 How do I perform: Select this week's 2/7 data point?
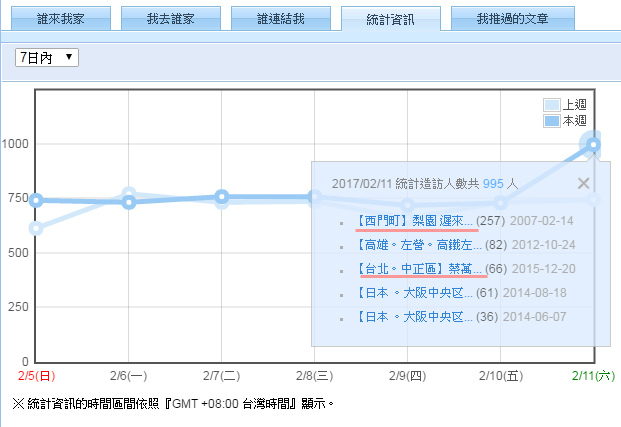coord(222,196)
